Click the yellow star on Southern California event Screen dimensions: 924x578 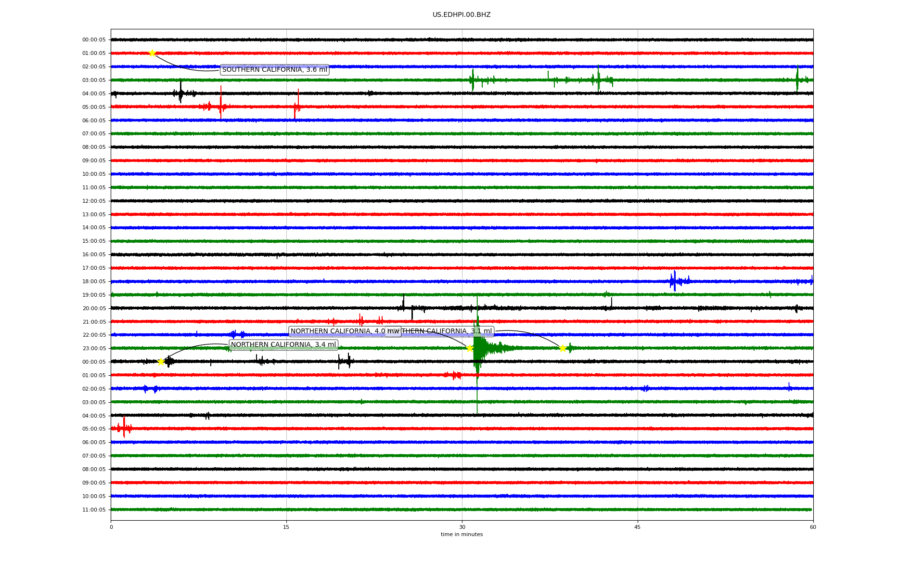tap(152, 53)
